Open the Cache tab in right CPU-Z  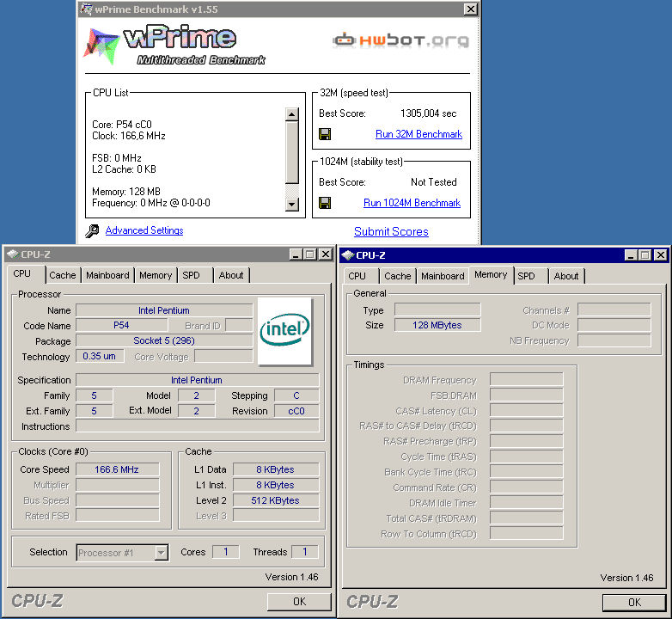coord(398,276)
